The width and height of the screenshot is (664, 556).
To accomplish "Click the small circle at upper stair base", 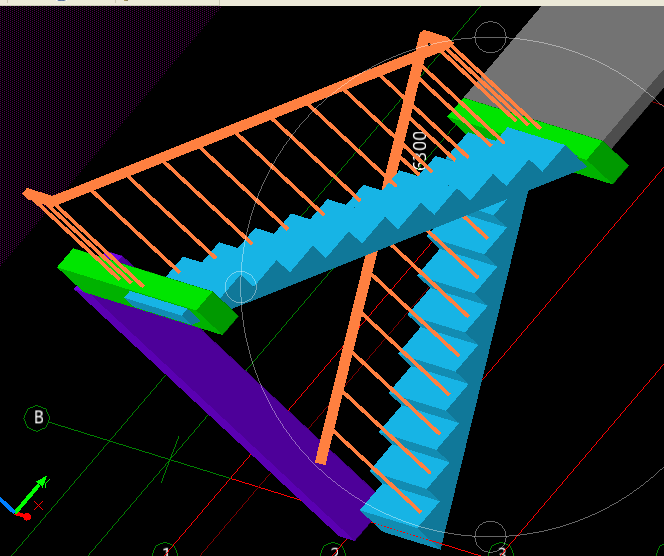I will coord(241,287).
